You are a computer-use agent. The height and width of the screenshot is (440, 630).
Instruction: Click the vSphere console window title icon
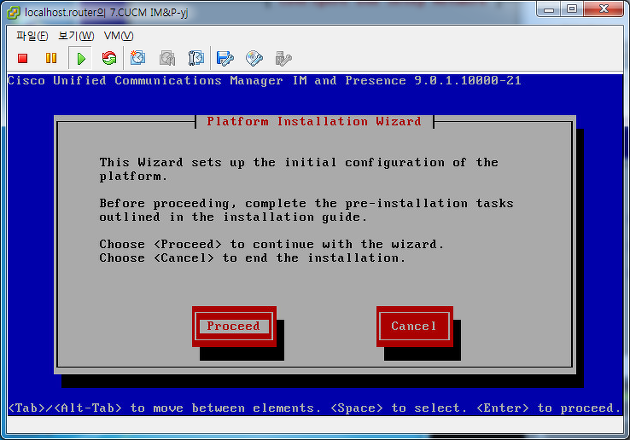pos(13,13)
